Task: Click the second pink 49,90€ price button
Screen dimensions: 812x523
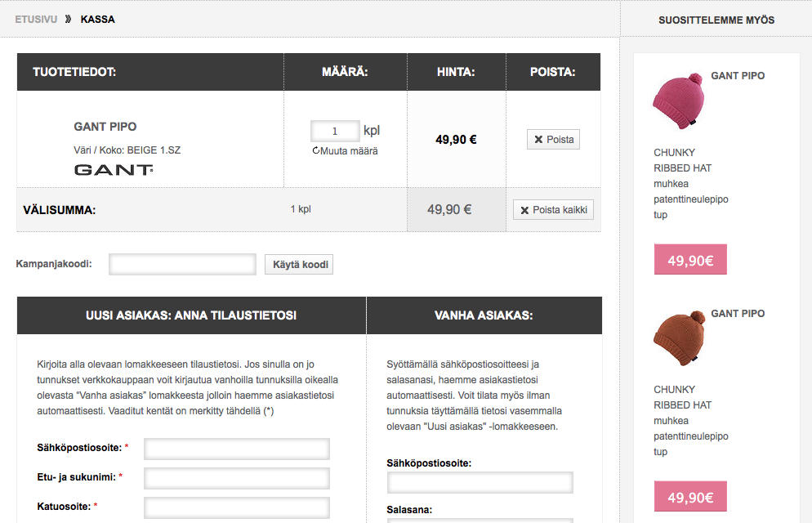Action: coord(690,497)
